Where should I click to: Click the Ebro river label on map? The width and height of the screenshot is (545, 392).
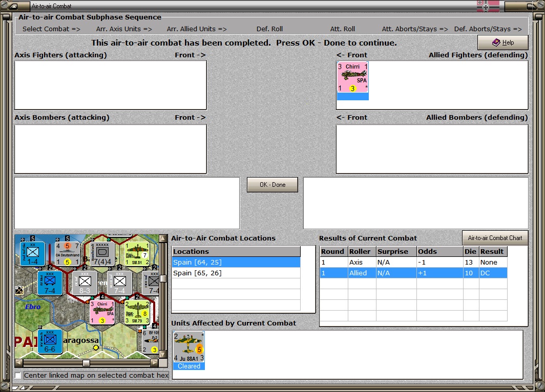coord(33,307)
